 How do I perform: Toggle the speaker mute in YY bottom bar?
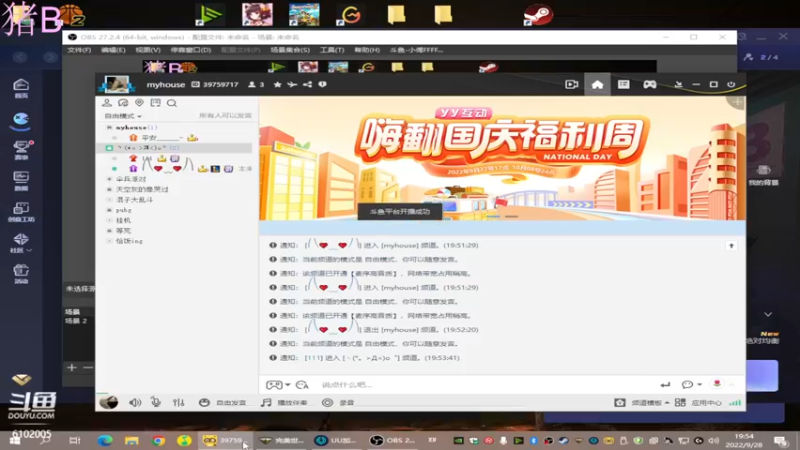click(135, 403)
